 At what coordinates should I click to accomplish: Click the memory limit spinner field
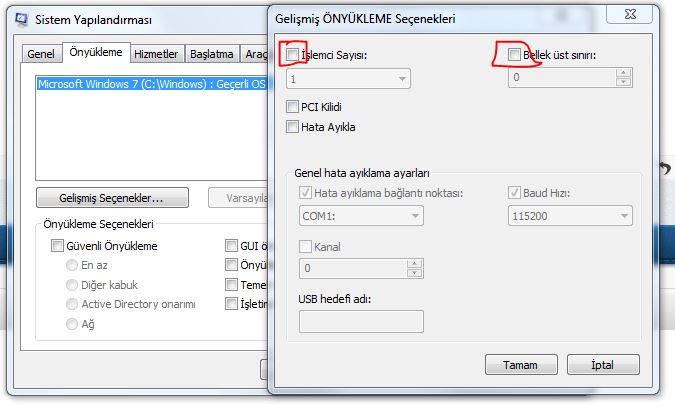coord(561,77)
